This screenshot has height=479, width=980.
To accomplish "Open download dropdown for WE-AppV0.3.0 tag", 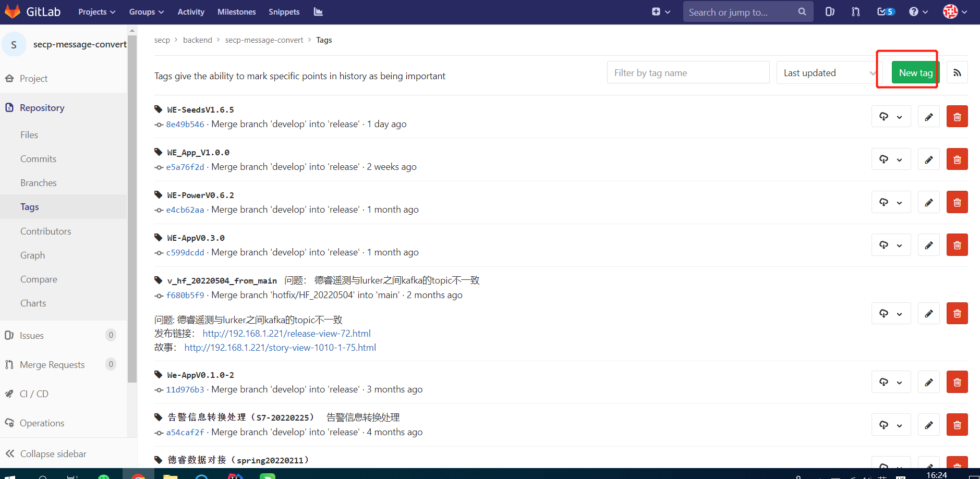I will click(891, 245).
